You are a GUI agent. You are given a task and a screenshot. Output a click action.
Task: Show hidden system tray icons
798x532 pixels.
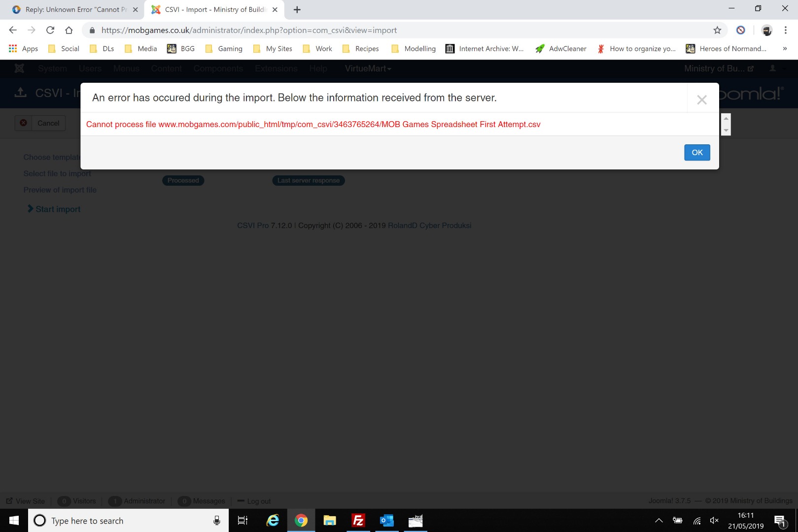659,521
